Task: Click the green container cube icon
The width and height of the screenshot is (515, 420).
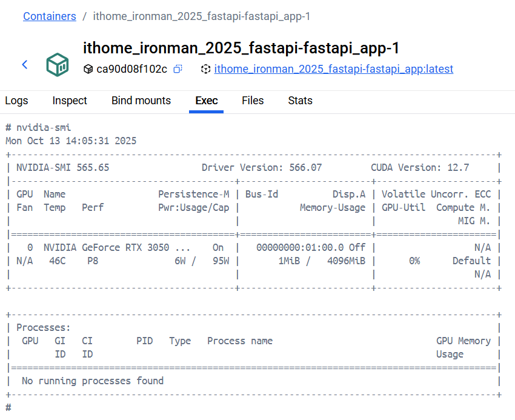Action: point(58,64)
